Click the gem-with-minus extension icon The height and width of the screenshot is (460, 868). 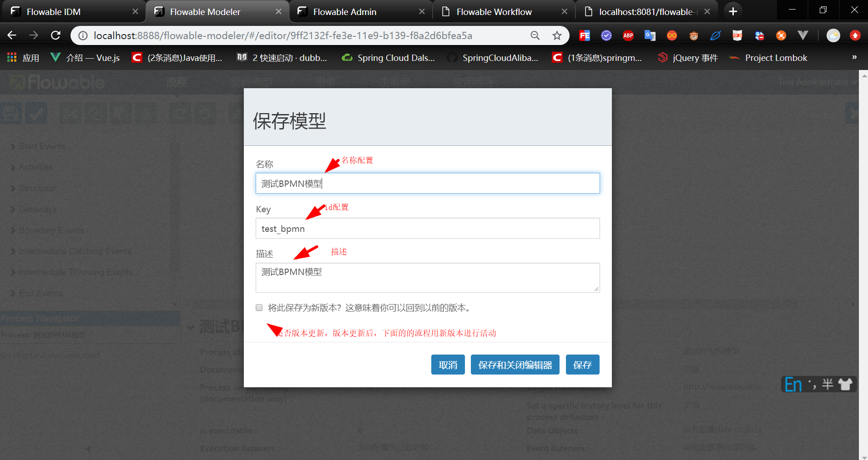coord(759,35)
